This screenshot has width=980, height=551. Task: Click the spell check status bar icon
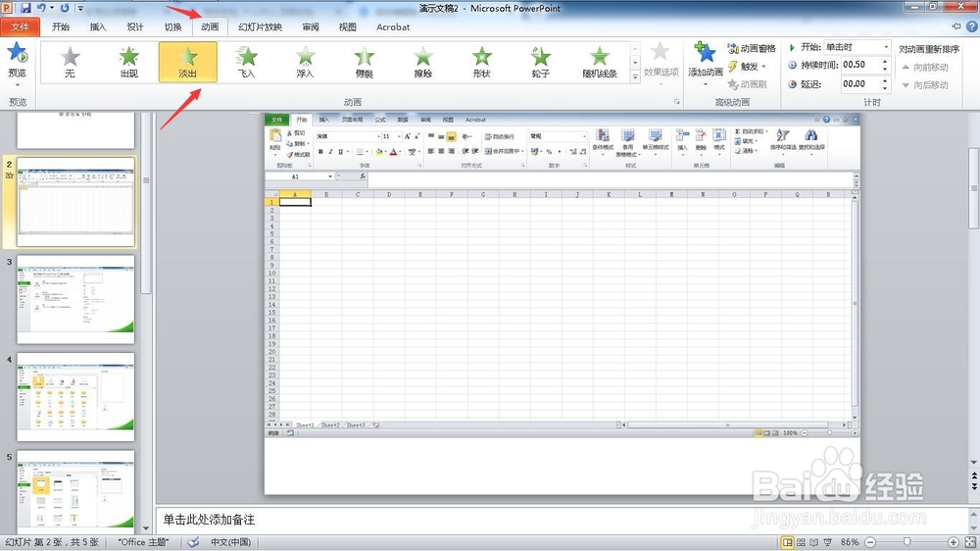[x=194, y=542]
